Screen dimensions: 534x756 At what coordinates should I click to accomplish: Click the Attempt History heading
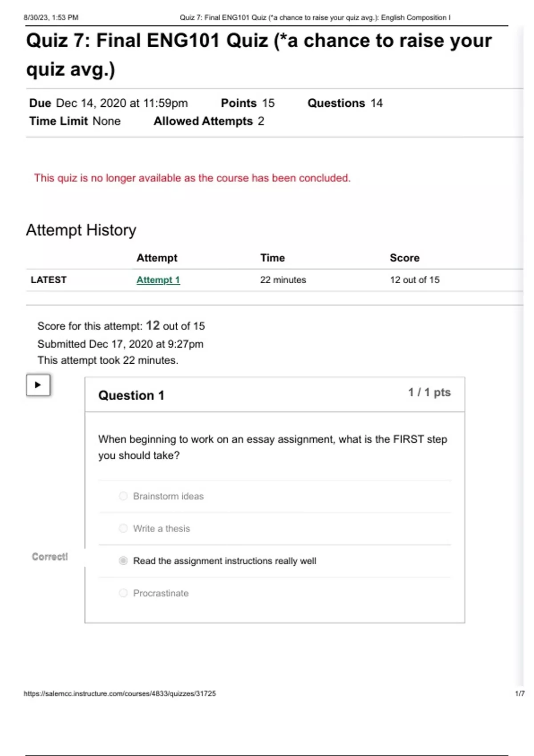[81, 230]
